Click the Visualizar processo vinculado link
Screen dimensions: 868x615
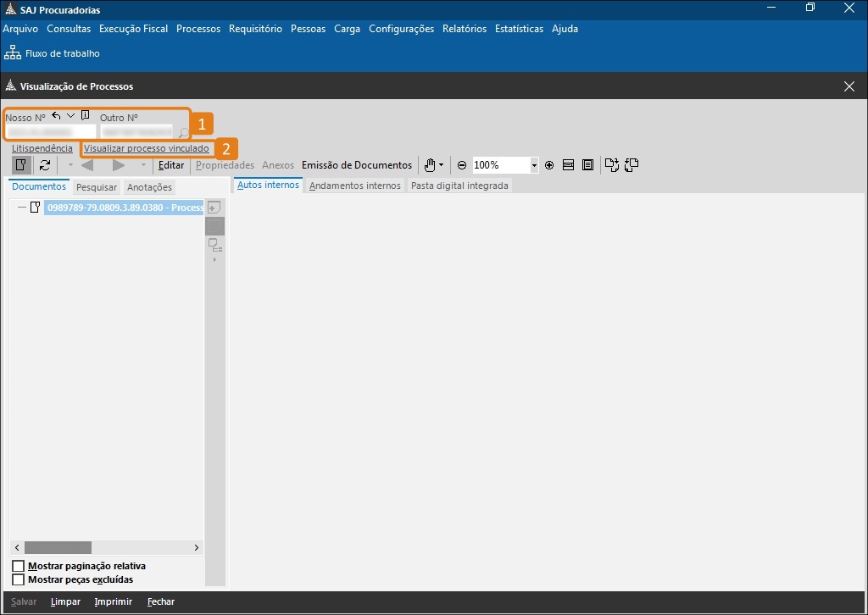[147, 148]
